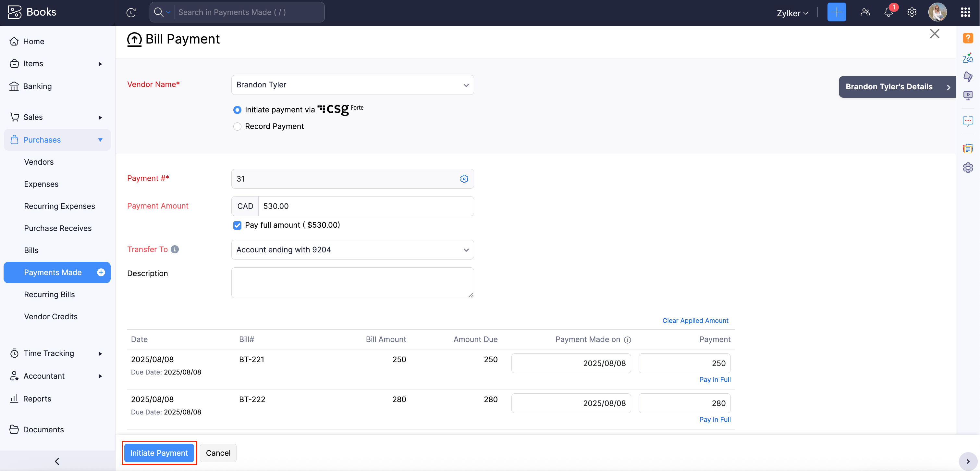Screen dimensions: 980x471
Task: Open the chat support icon in right sidebar
Action: click(x=968, y=121)
